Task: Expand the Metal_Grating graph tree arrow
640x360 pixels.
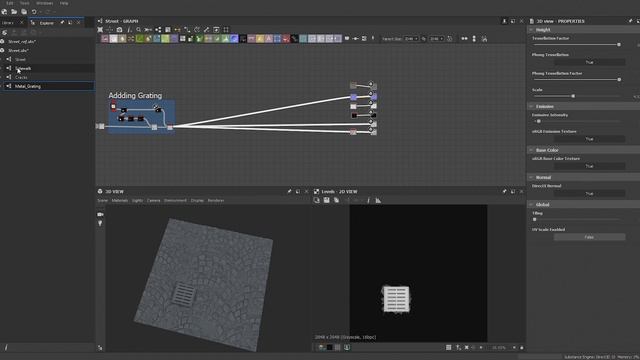Action: pyautogui.click(x=2, y=87)
